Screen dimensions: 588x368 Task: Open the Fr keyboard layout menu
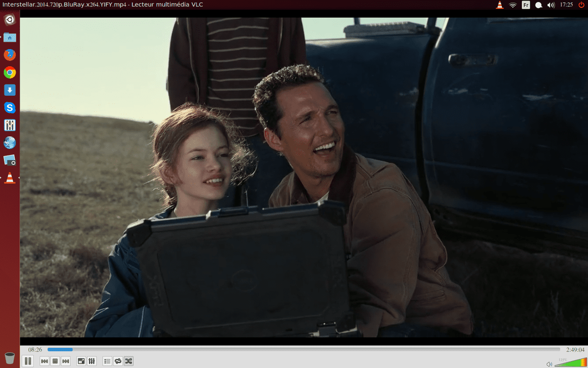coord(526,5)
